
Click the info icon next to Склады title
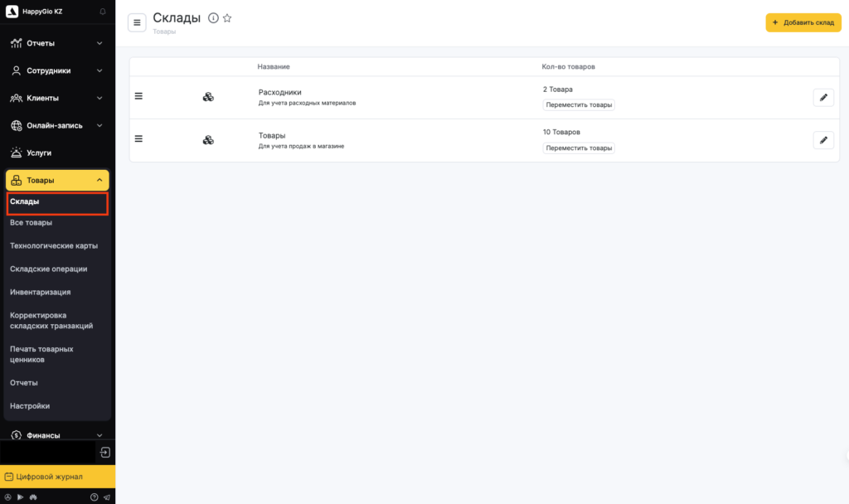tap(213, 18)
